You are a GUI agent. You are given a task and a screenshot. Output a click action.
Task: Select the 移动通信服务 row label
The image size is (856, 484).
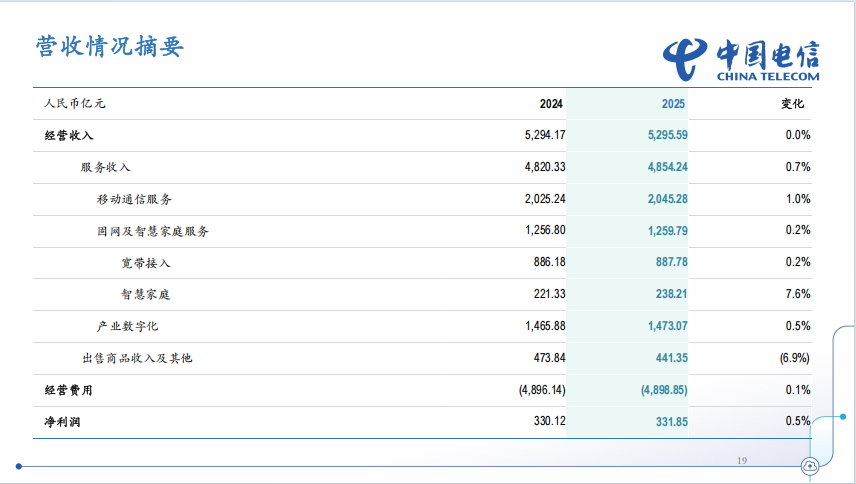(x=134, y=199)
